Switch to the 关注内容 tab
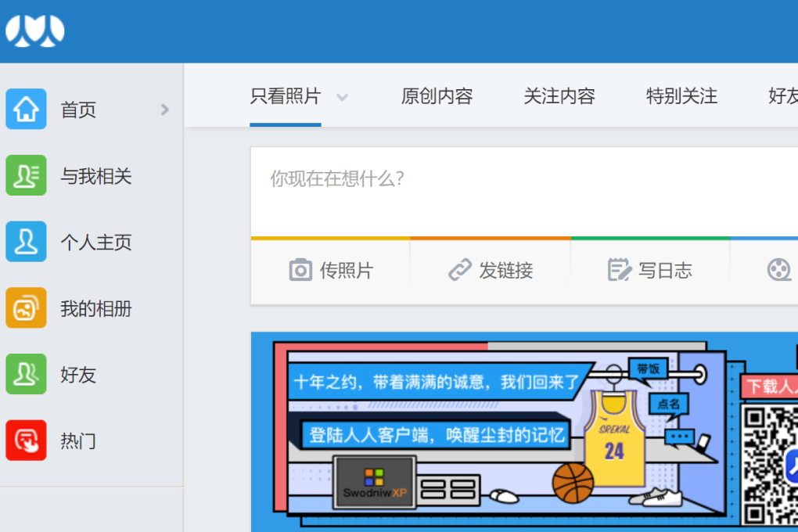The height and width of the screenshot is (532, 798). 559,95
